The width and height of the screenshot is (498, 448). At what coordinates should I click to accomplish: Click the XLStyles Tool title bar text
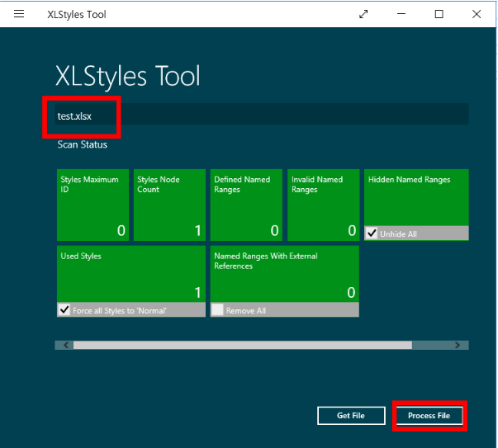pos(77,15)
